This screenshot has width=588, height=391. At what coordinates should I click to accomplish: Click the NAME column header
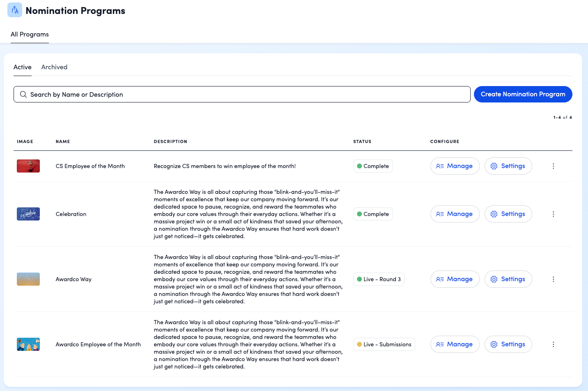click(63, 141)
